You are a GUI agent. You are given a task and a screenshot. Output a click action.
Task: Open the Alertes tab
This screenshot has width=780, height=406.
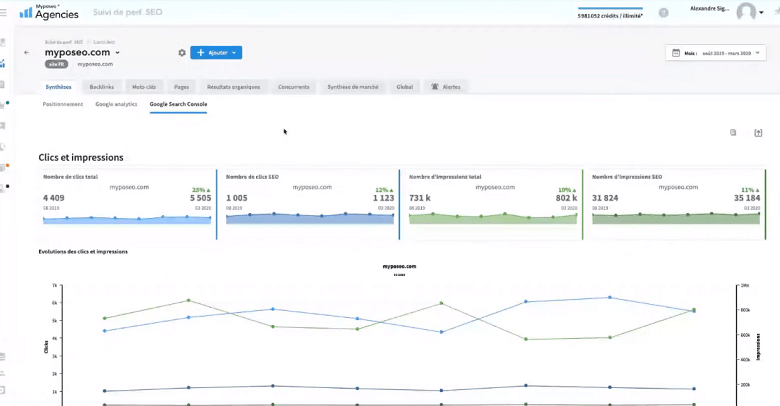[446, 87]
